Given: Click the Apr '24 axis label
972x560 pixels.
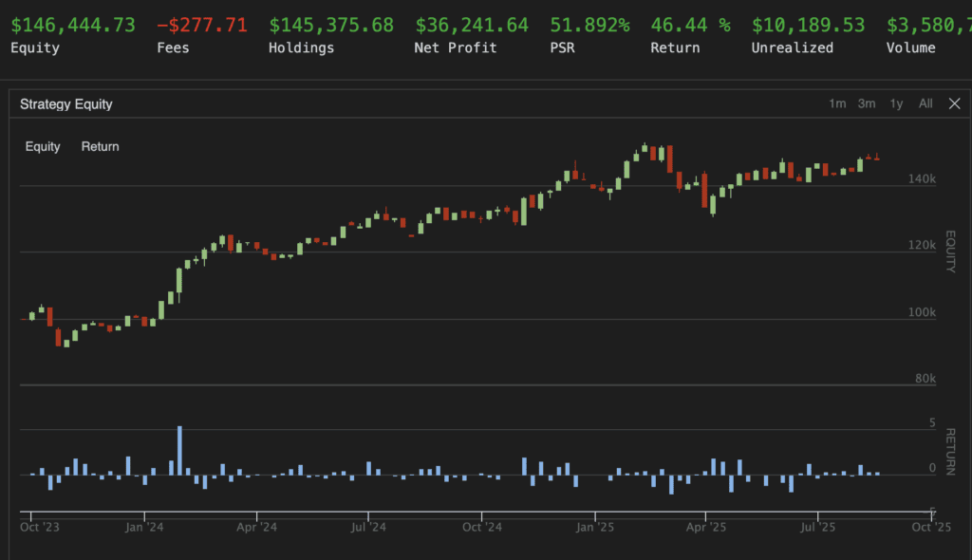Looking at the screenshot, I should click(256, 527).
